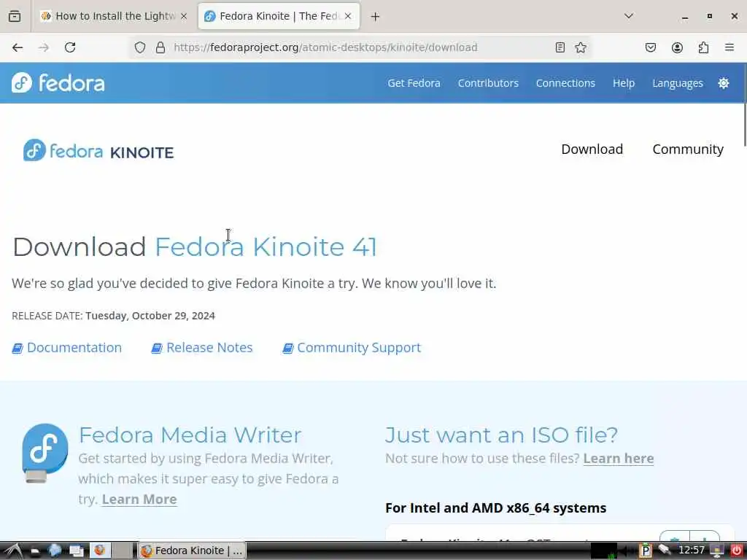Open a new browser tab
747x560 pixels.
point(375,17)
